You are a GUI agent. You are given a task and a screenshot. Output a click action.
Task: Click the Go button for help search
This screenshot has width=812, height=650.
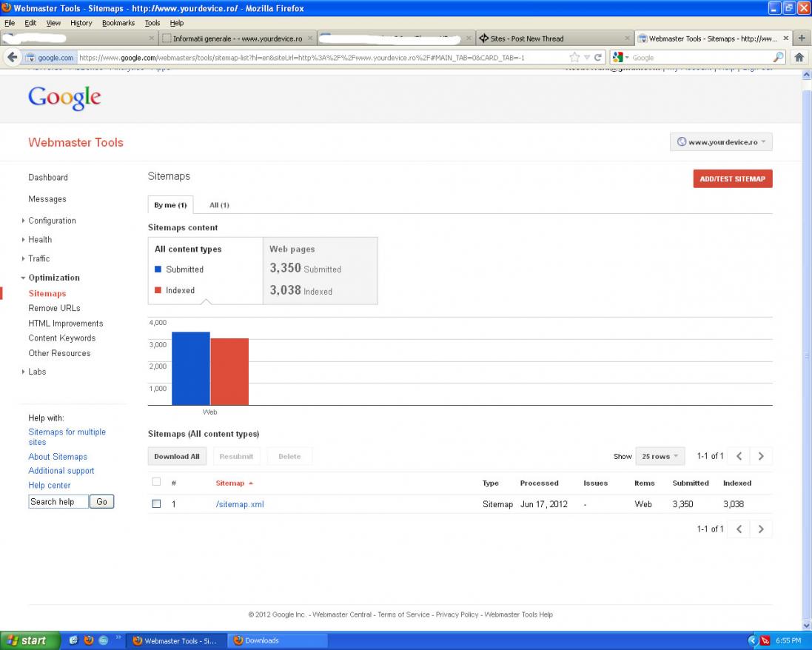[101, 501]
